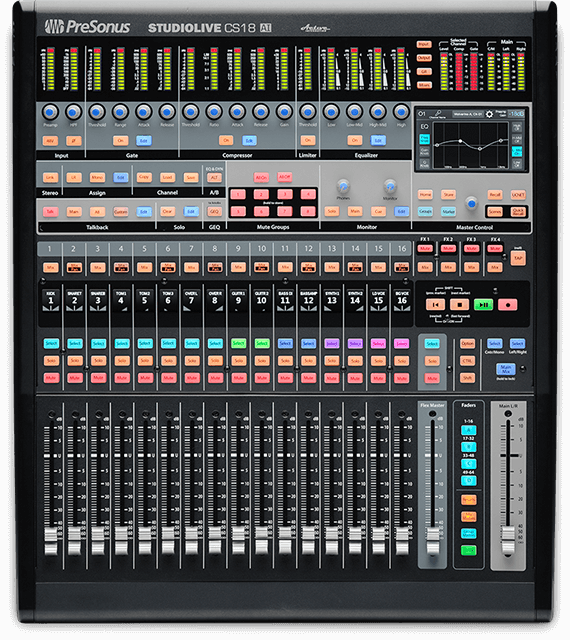This screenshot has height=640, width=570.
Task: Clear all solos with the Solo Clear button
Action: pos(167,211)
